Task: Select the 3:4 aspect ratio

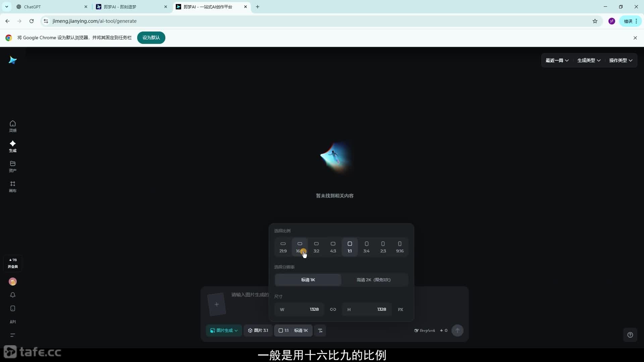Action: pyautogui.click(x=367, y=247)
